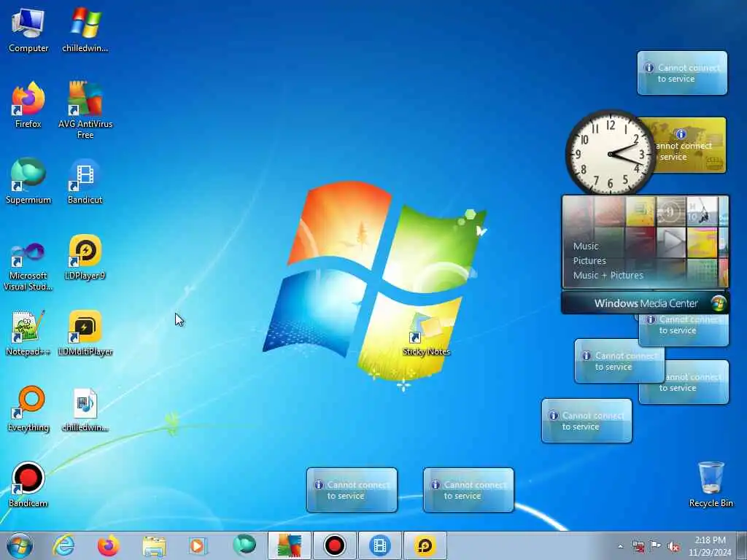Select the Everything search desktop shortcut
The height and width of the screenshot is (560, 747).
coord(28,408)
